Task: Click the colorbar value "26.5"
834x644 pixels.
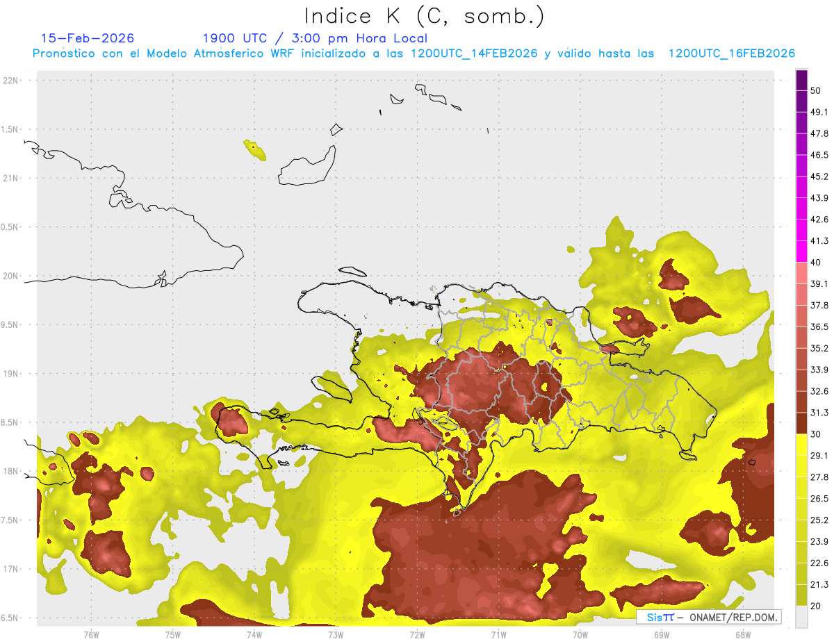Action: tap(819, 499)
